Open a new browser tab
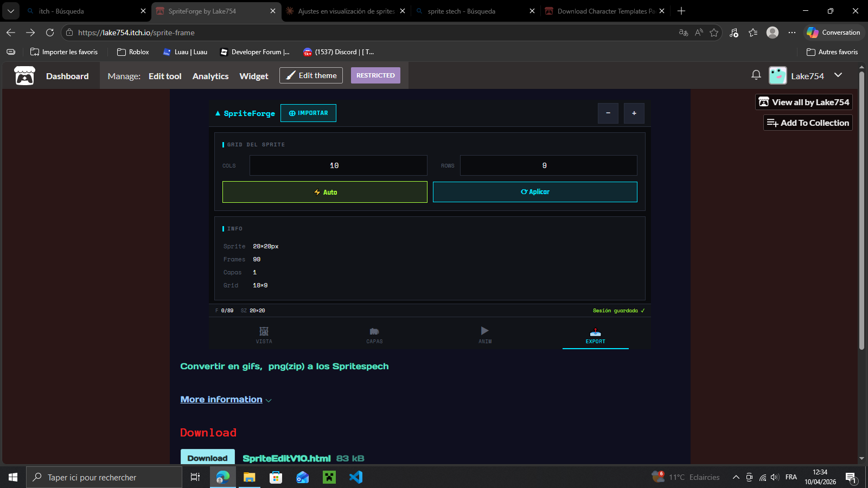 681,11
